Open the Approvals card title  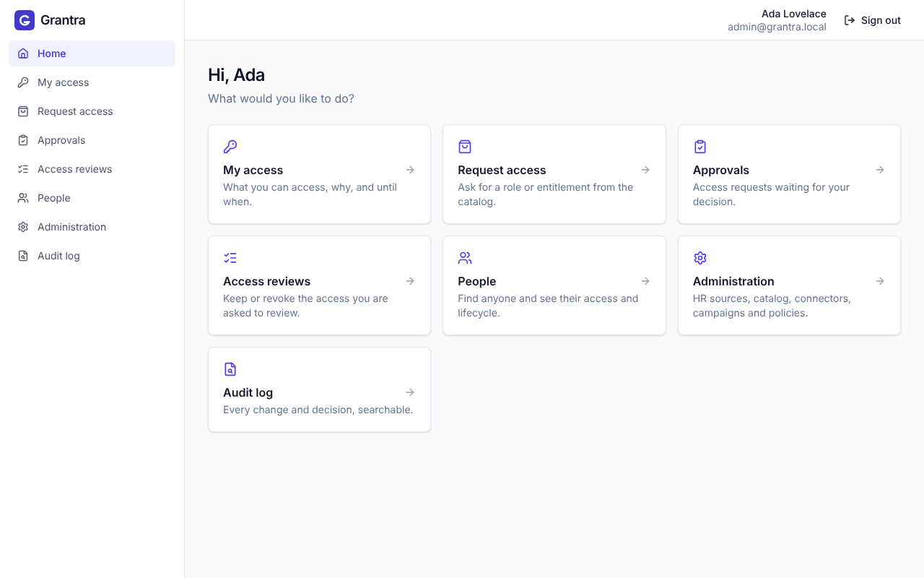tap(721, 170)
